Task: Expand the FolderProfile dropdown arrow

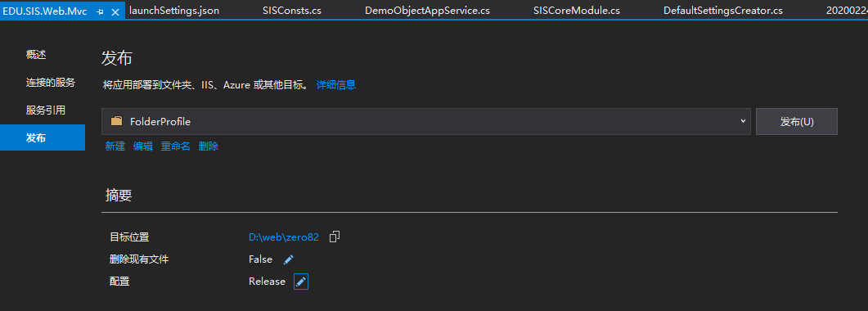Action: (743, 121)
